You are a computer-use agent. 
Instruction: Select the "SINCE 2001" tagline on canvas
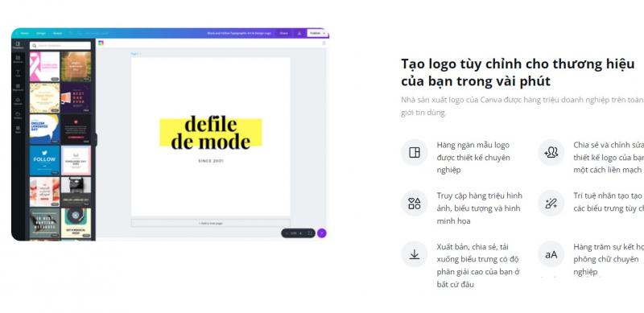coord(211,161)
